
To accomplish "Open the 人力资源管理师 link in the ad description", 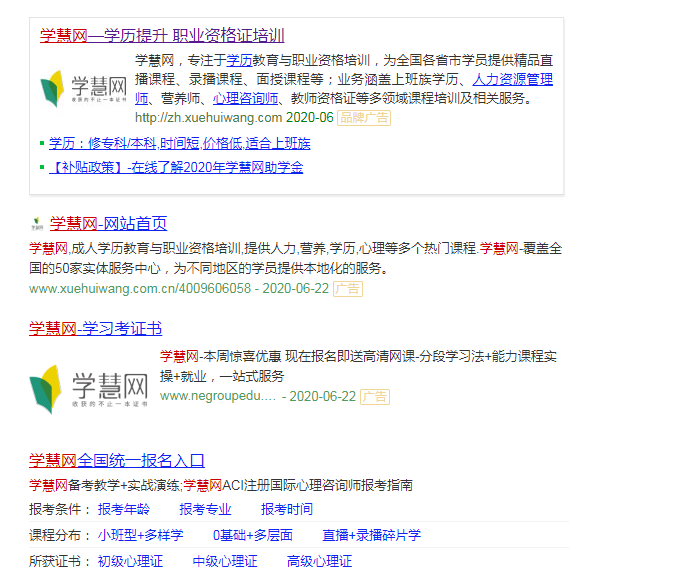I will 512,80.
